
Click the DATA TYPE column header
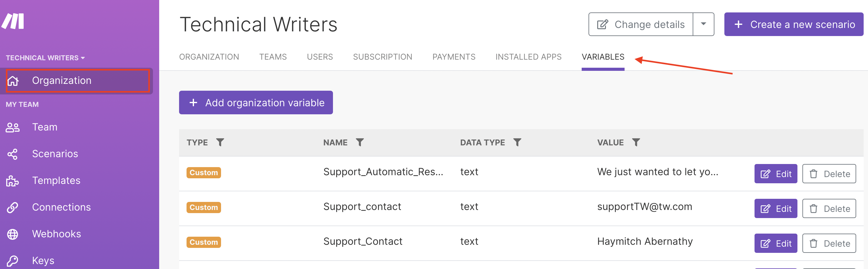[482, 142]
